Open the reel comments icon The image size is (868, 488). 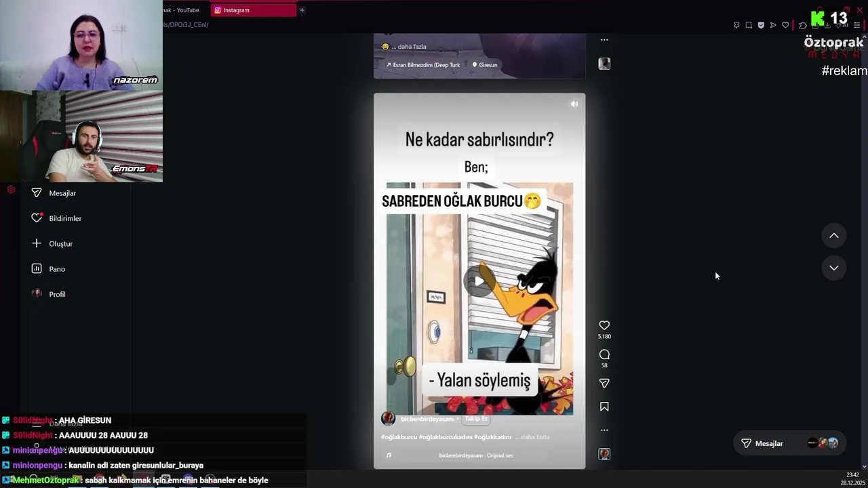click(x=604, y=354)
